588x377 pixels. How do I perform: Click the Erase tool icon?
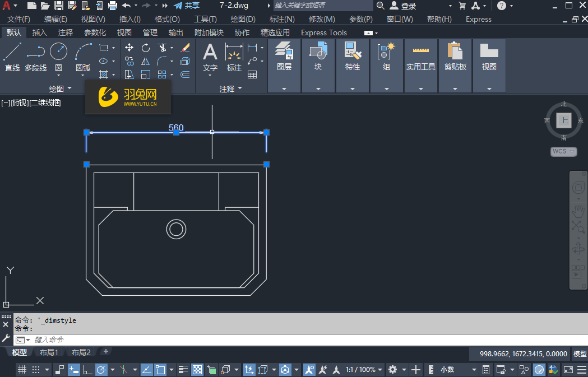click(185, 48)
